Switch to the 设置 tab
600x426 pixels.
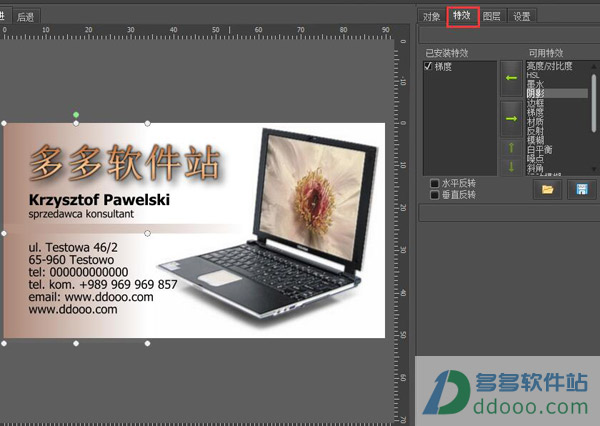522,16
